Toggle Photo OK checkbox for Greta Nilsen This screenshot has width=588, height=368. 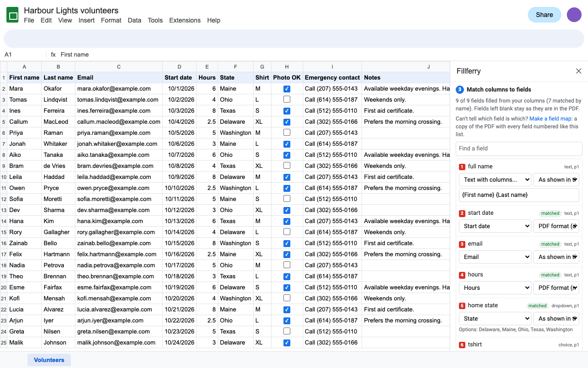pos(287,331)
